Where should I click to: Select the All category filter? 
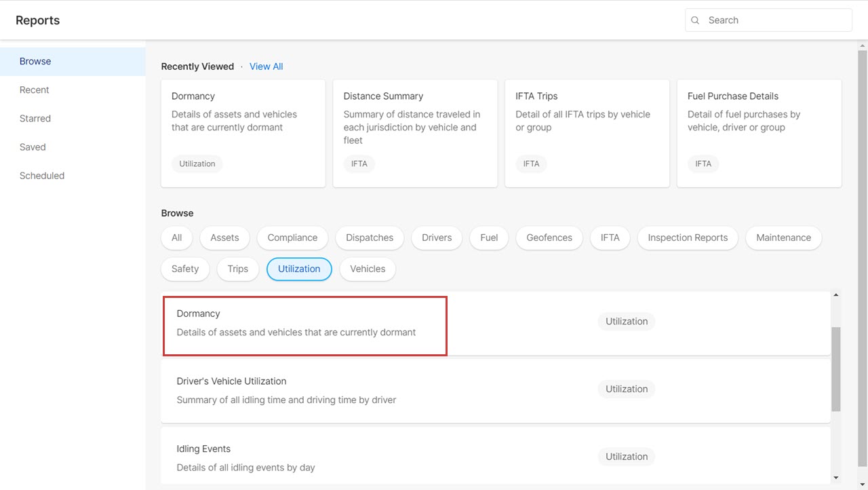coord(177,238)
